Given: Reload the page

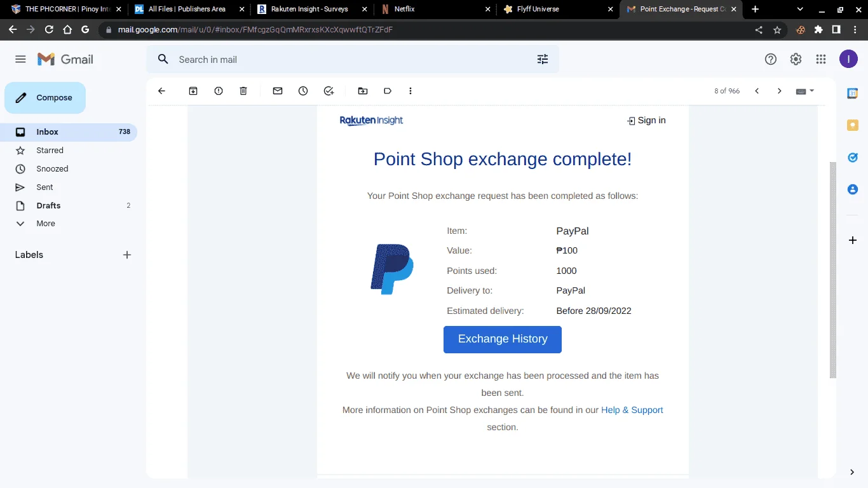Looking at the screenshot, I should click(49, 30).
